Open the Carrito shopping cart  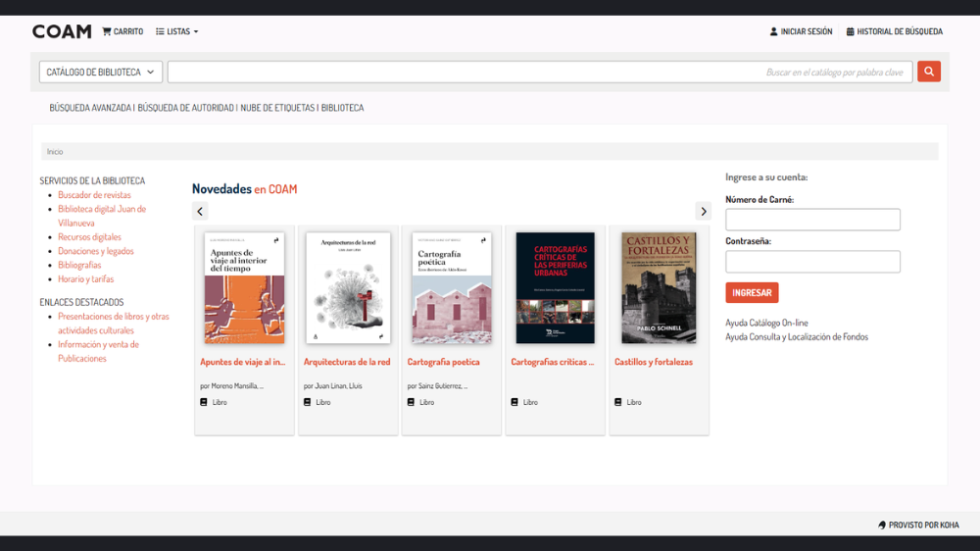coord(122,31)
